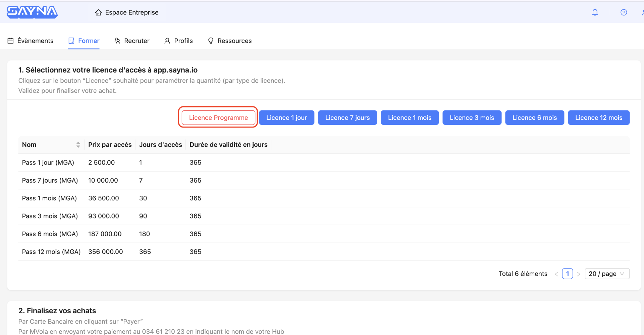
Task: Pick the Licence 12 mois button
Action: click(598, 117)
